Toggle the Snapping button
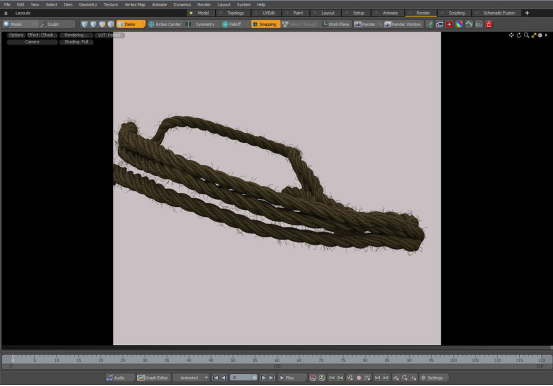Screen dimensions: 553x386 point(265,24)
